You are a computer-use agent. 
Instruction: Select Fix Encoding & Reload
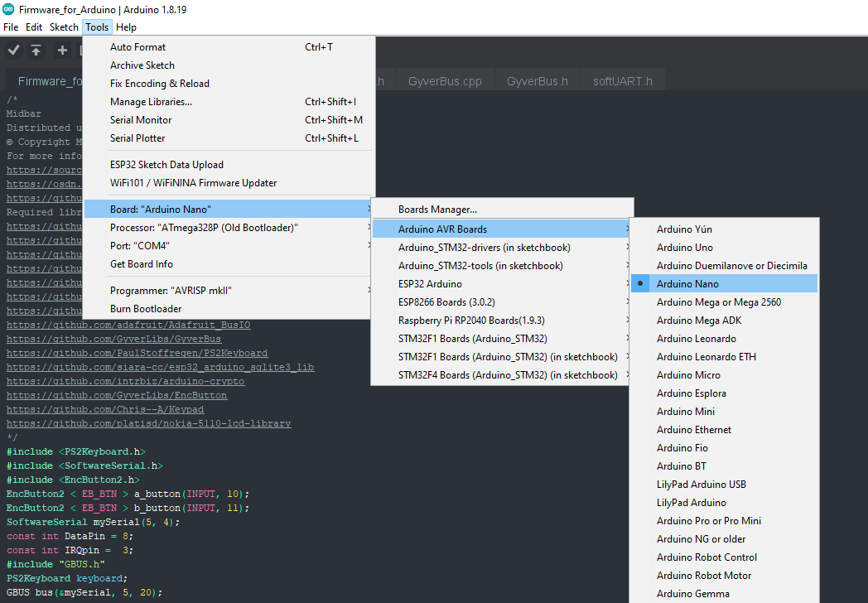tap(229, 84)
